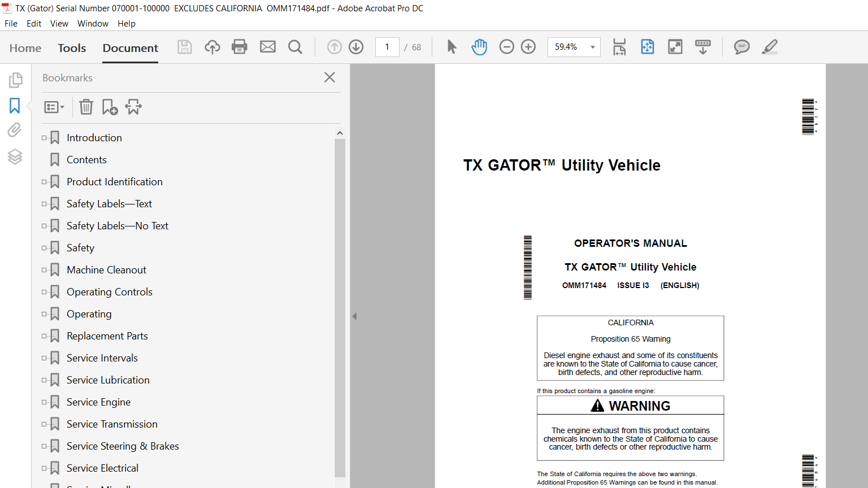The width and height of the screenshot is (868, 488).
Task: Expand Safety Labels—Text bookmark
Action: pyautogui.click(x=44, y=204)
